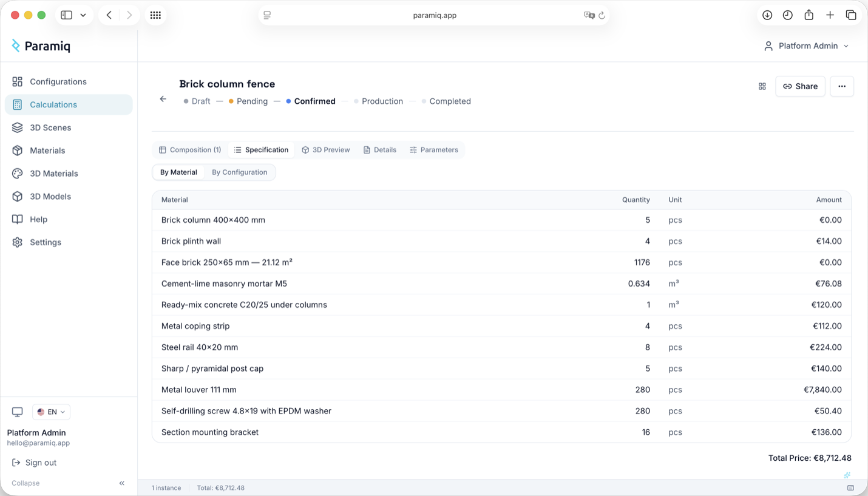Click the monitor theme icon in sidebar

point(17,412)
